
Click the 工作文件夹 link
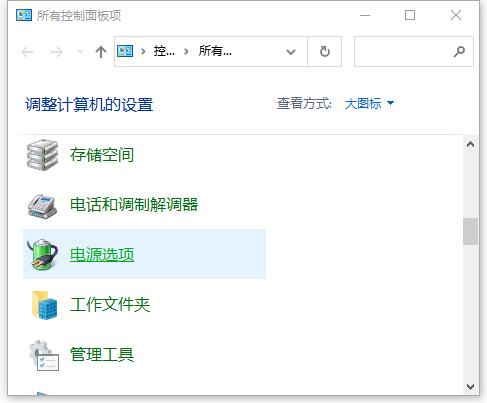pyautogui.click(x=110, y=304)
